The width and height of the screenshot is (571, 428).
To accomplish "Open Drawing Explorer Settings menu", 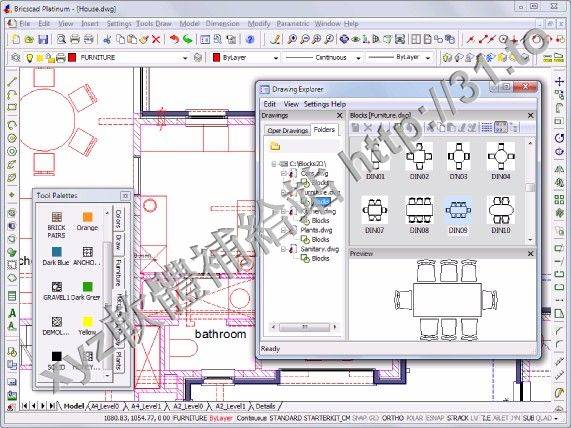I will pos(316,104).
